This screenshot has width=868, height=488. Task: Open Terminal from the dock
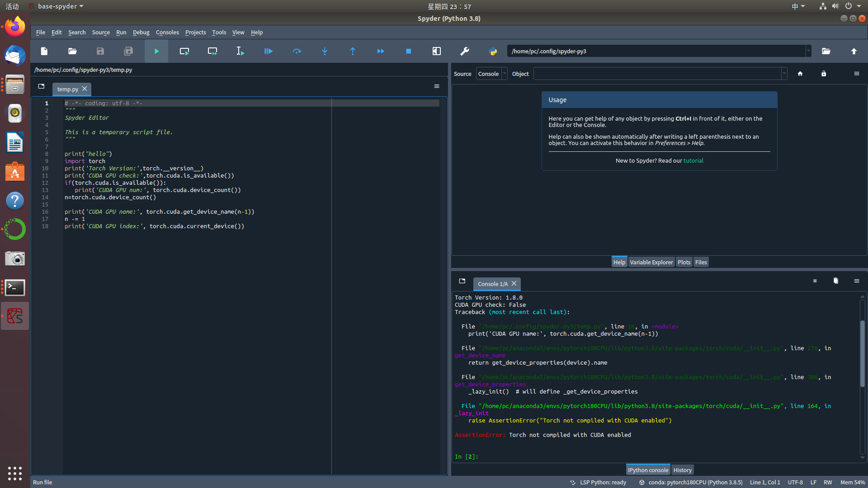(15, 287)
